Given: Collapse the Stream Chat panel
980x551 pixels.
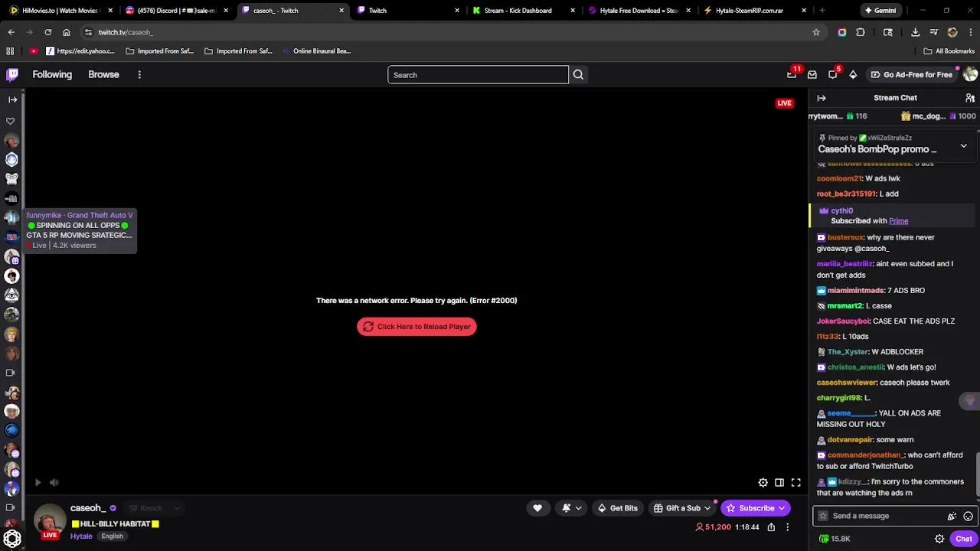Looking at the screenshot, I should (822, 98).
